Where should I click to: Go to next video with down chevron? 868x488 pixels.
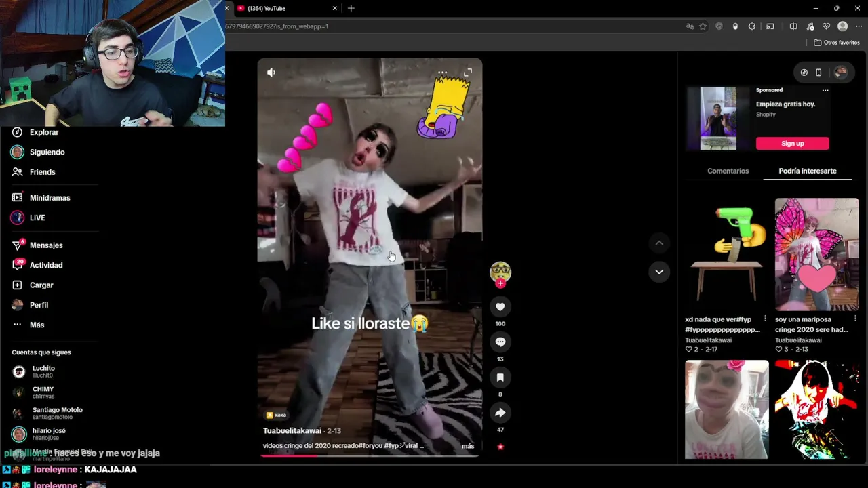(659, 272)
